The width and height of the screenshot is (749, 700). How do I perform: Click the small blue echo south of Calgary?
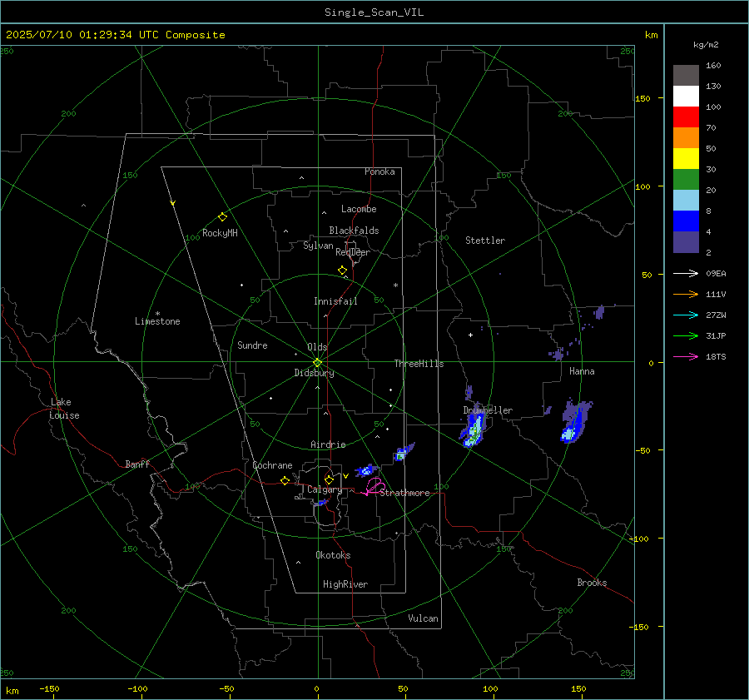tap(321, 502)
